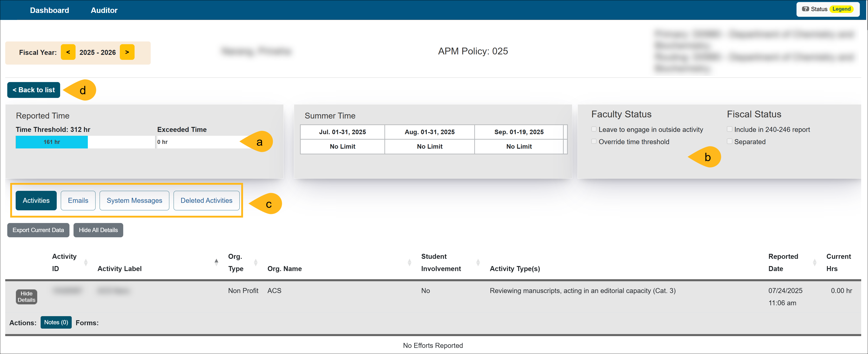Open the Emails tab
Viewport: 868px width, 354px height.
point(78,200)
